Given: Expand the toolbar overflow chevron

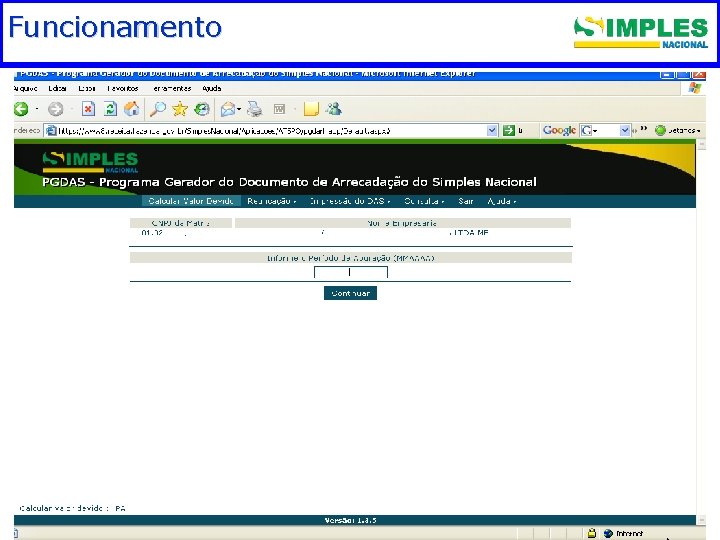Looking at the screenshot, I should pos(644,129).
